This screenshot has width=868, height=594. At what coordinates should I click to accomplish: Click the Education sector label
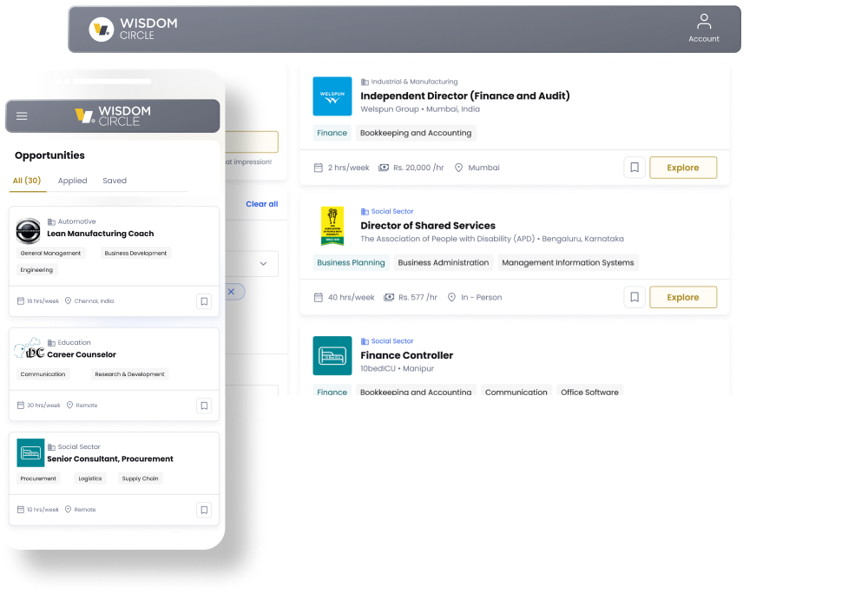tap(74, 343)
